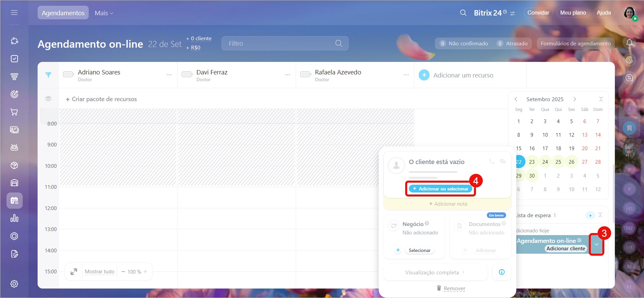Go to next month in calendar

[575, 99]
